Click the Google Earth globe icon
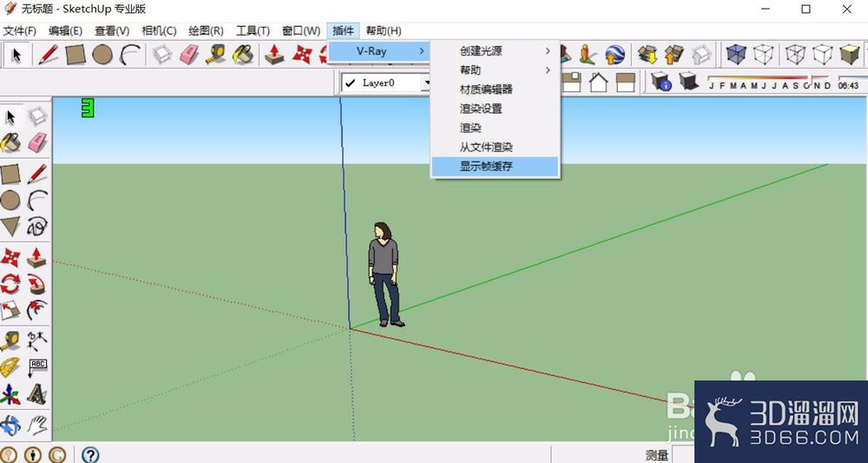 pyautogui.click(x=615, y=54)
